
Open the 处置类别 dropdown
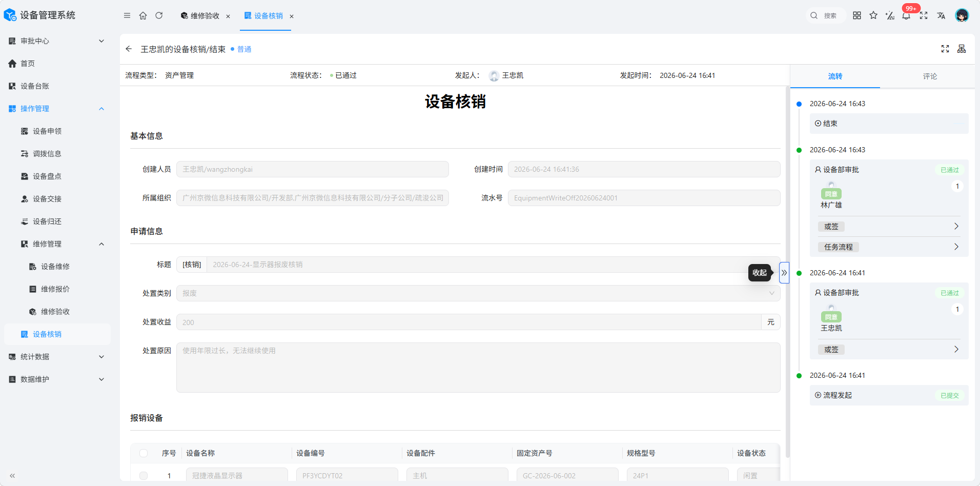[x=478, y=293]
